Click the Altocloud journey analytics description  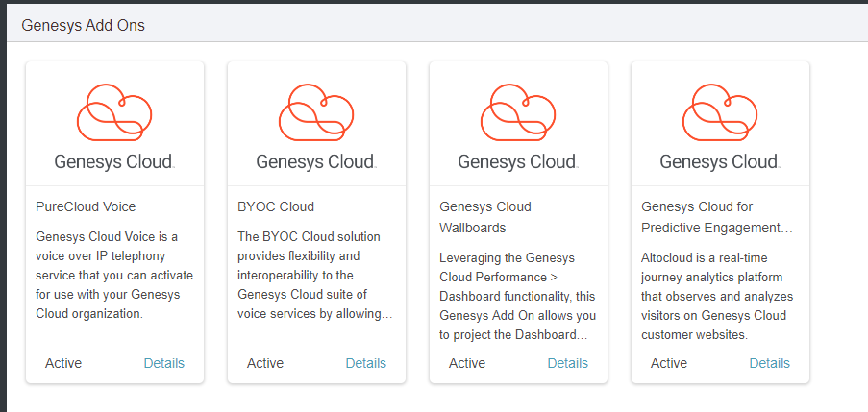[717, 297]
